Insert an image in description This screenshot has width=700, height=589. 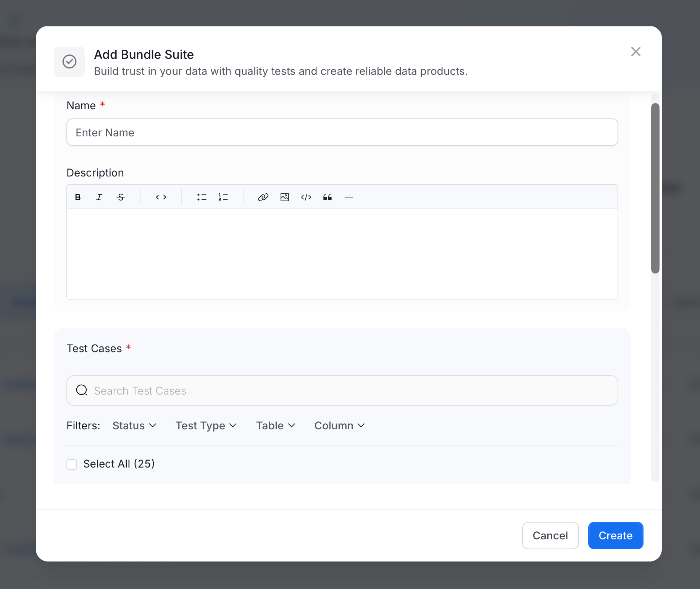click(x=285, y=197)
